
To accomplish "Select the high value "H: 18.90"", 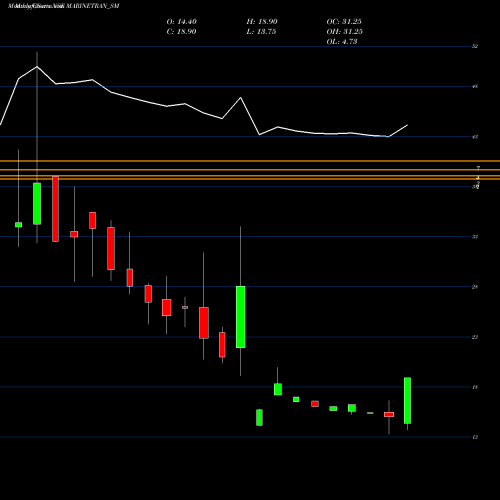I will [262, 22].
